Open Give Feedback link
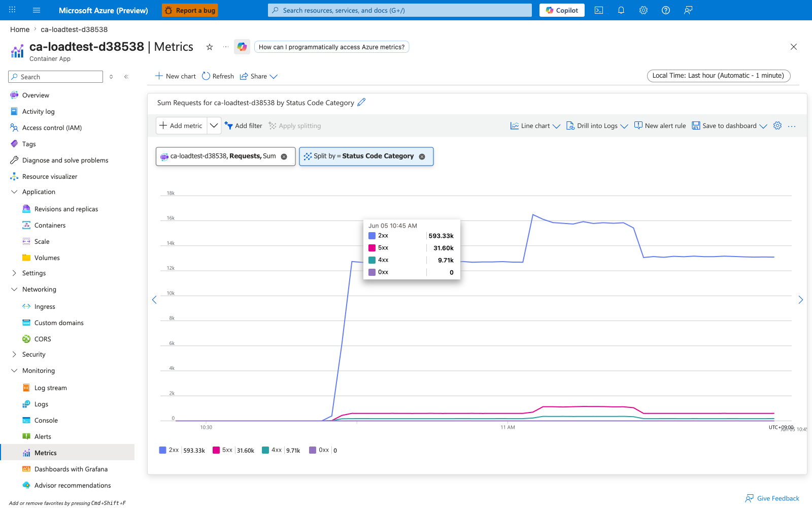The image size is (812, 508). pyautogui.click(x=772, y=498)
